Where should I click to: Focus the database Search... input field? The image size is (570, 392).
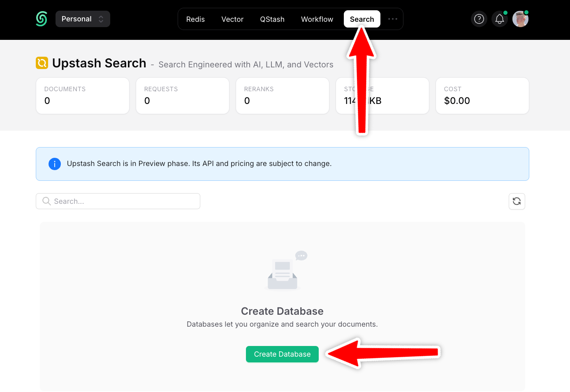(118, 201)
